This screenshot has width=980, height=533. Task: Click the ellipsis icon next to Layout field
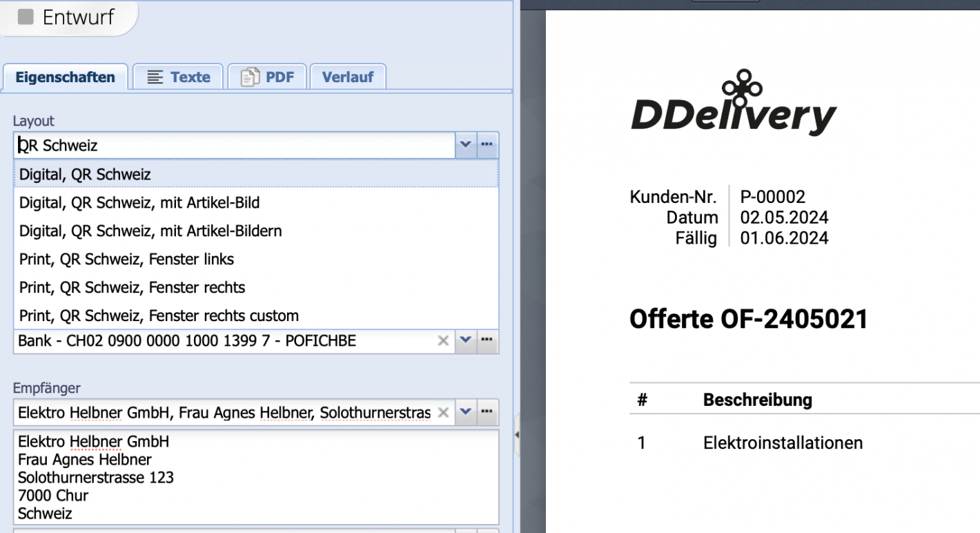click(x=487, y=145)
